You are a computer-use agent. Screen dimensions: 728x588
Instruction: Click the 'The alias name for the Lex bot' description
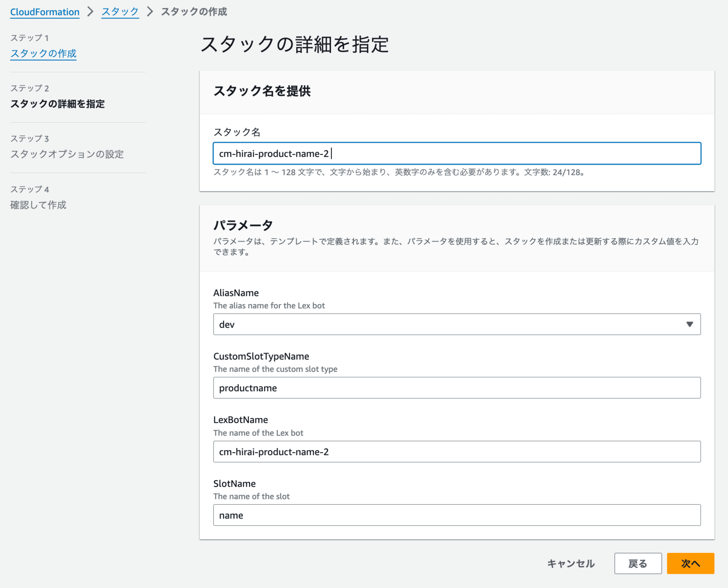(x=269, y=306)
